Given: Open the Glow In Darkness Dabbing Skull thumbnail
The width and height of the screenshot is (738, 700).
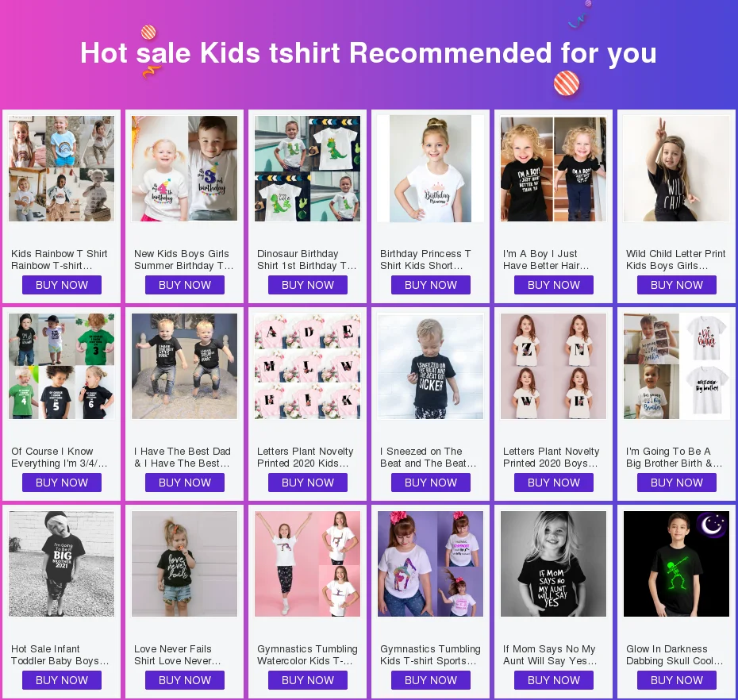Looking at the screenshot, I should [676, 564].
